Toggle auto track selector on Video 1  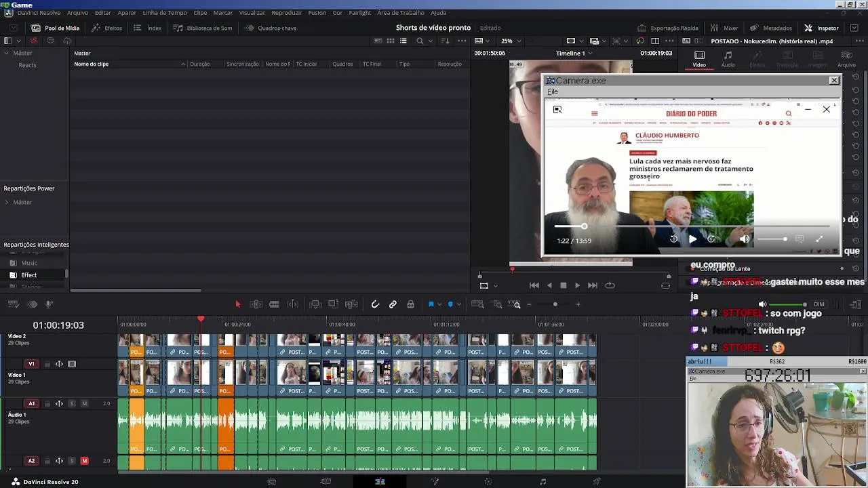(60, 364)
